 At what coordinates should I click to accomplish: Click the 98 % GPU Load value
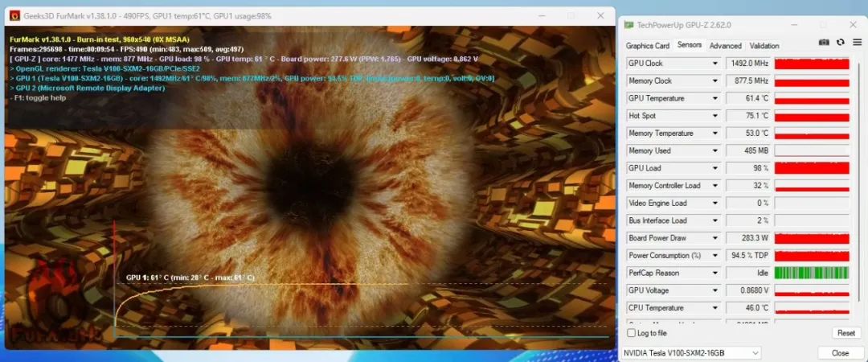[748, 168]
